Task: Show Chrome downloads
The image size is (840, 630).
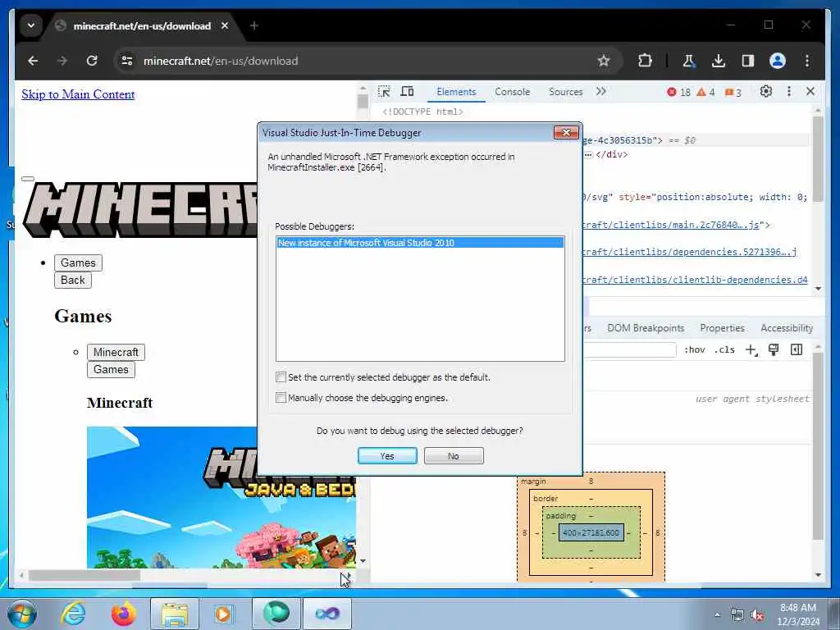Action: 719,61
